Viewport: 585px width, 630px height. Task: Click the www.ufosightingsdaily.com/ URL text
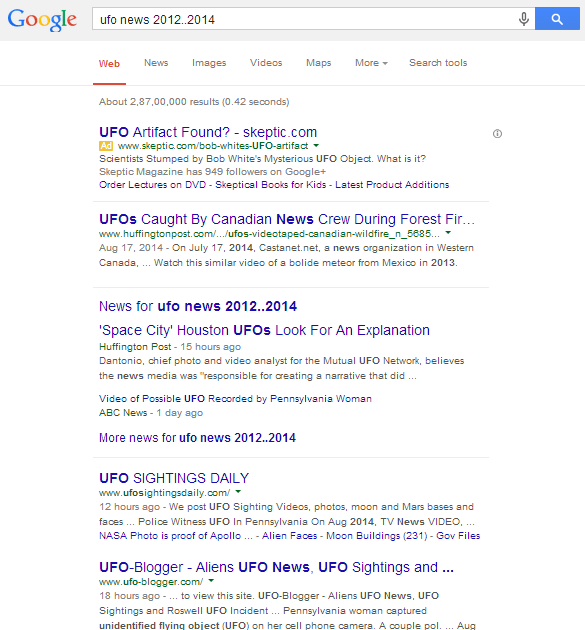(x=165, y=493)
